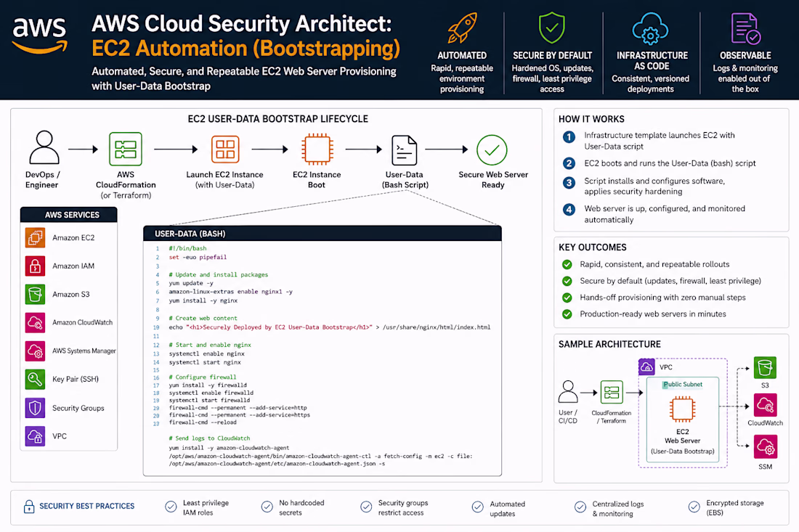
Task: Click the EC2 Instance Boot chip icon
Action: point(317,150)
